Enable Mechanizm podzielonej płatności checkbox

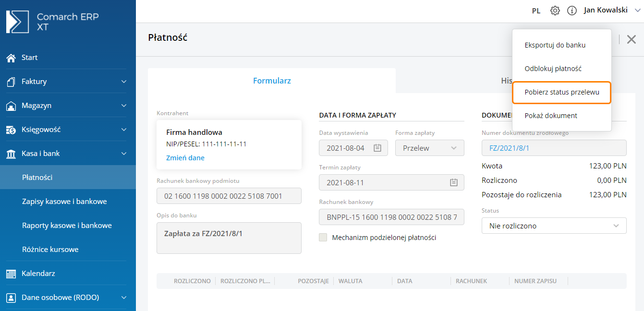pyautogui.click(x=323, y=237)
